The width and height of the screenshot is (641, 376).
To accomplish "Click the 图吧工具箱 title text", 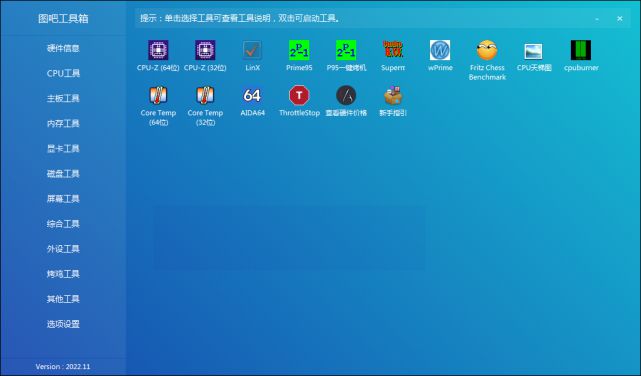I will point(63,19).
